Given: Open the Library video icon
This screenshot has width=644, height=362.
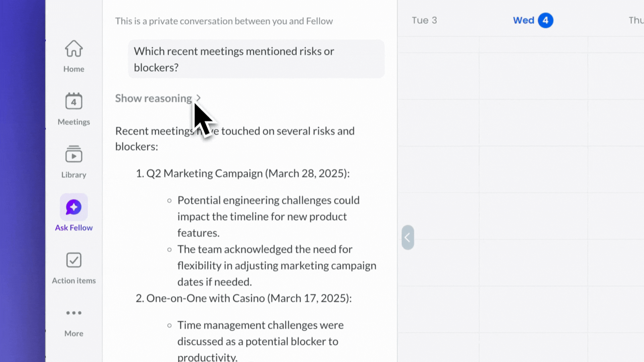Looking at the screenshot, I should (x=74, y=154).
